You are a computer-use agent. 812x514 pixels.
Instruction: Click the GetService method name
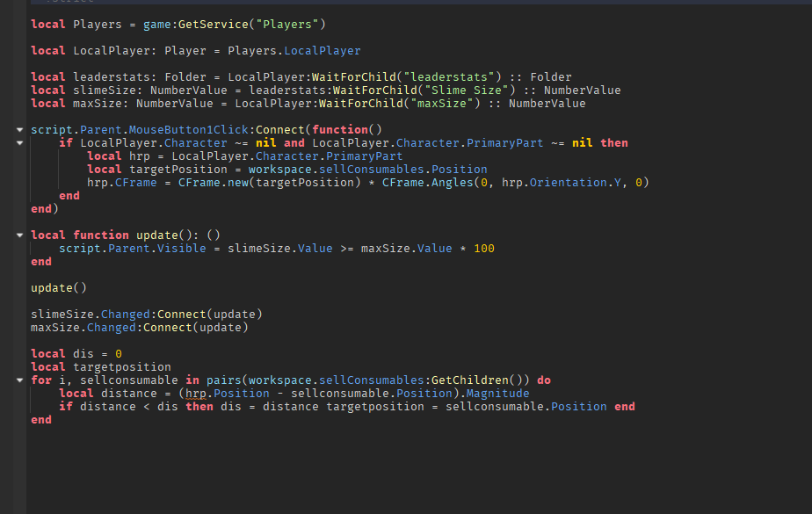click(214, 25)
